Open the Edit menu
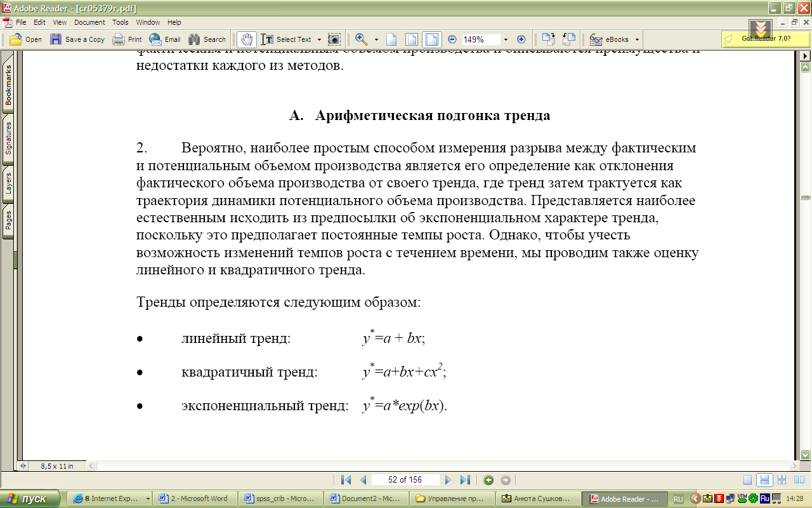 pos(39,22)
